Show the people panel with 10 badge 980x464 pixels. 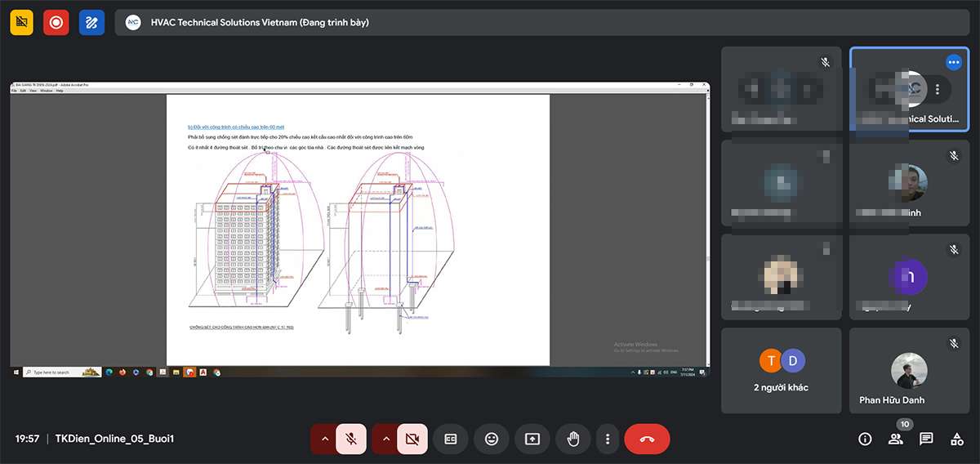tap(896, 439)
